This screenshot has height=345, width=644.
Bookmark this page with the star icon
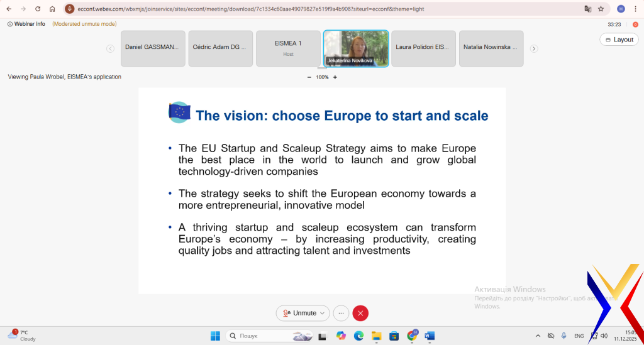pos(601,9)
